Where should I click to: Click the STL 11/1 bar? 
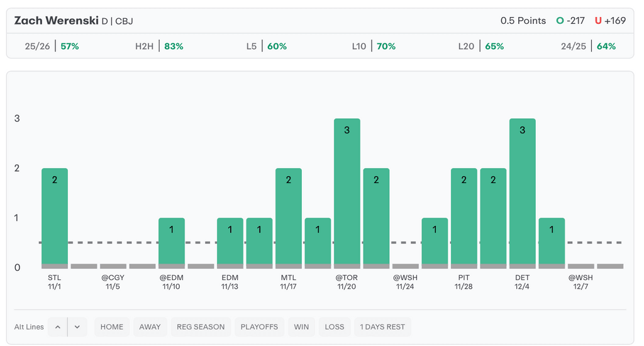[55, 217]
